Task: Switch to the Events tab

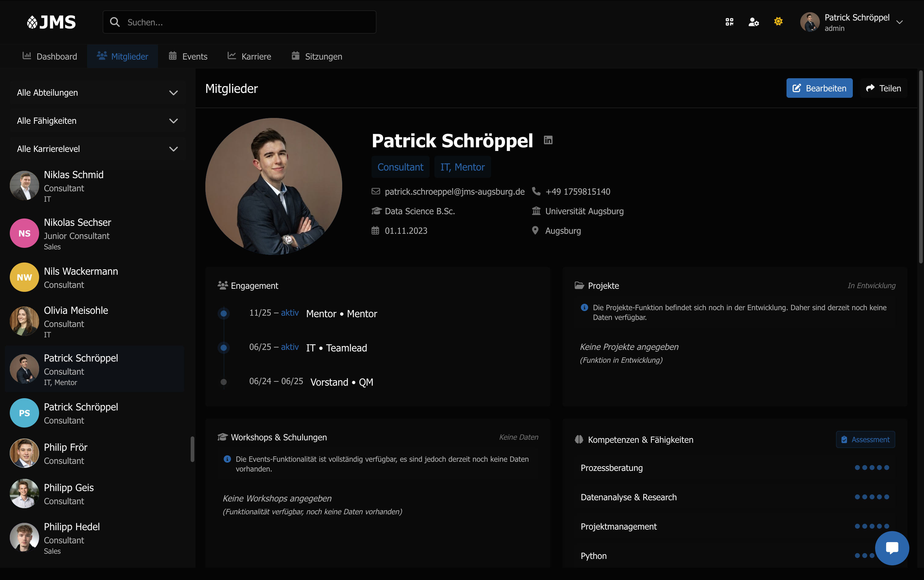Action: 188,57
